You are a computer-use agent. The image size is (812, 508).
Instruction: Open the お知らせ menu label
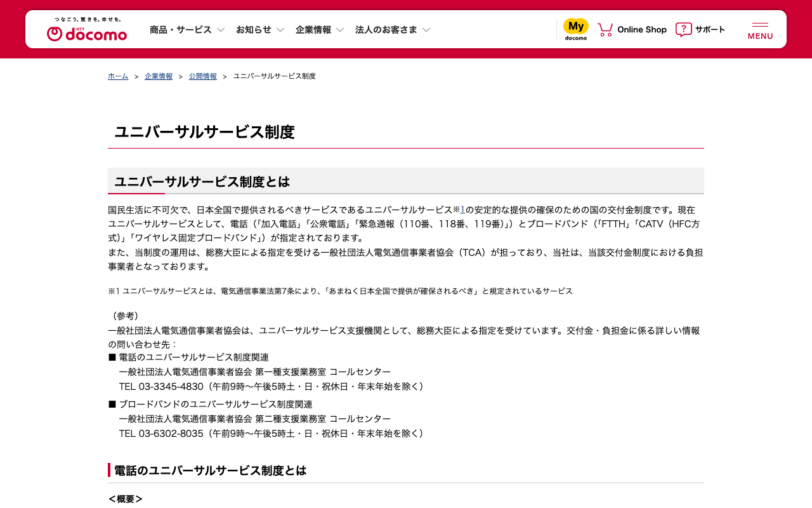point(254,30)
